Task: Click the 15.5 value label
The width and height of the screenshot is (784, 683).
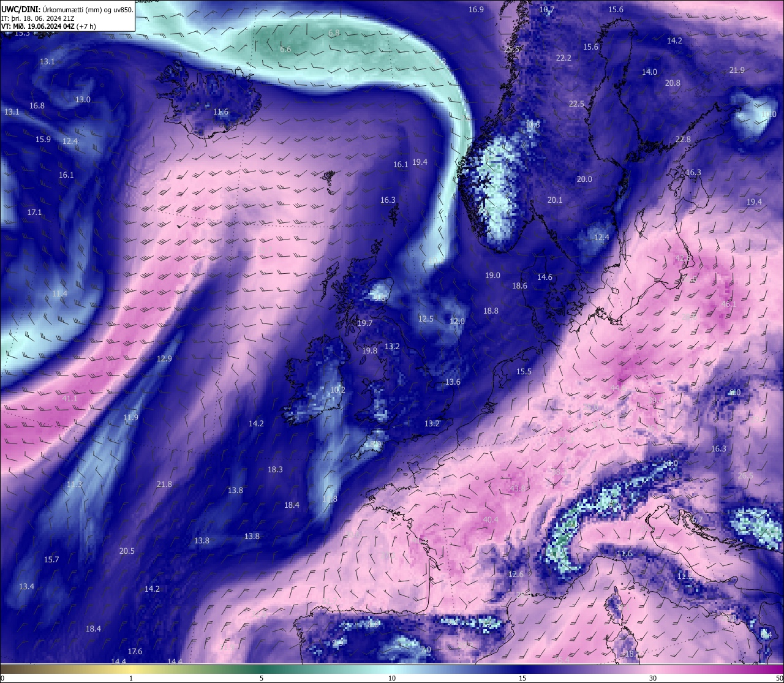Action: coord(524,371)
